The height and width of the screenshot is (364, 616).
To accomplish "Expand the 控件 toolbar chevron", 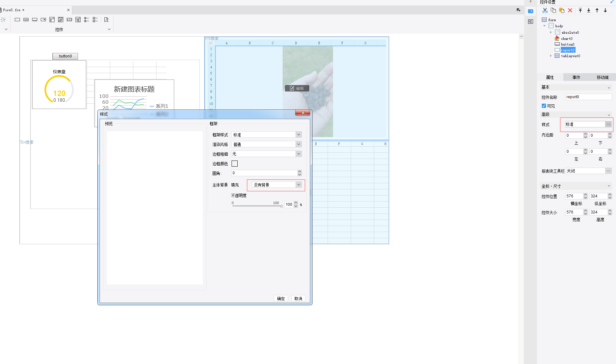I will (109, 29).
